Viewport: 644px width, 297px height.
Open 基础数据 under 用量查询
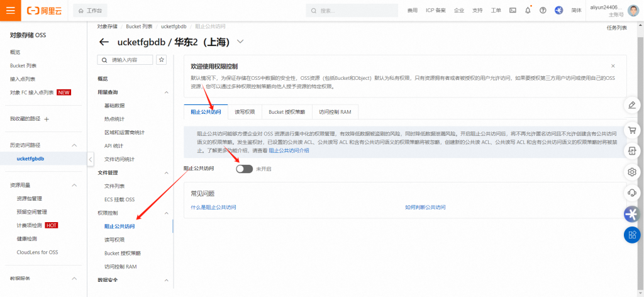(x=114, y=106)
